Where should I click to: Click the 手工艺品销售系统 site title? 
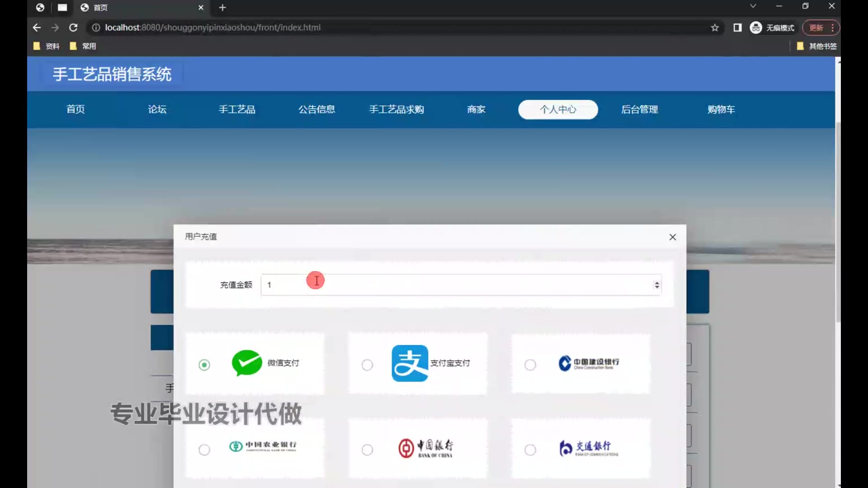[x=112, y=74]
